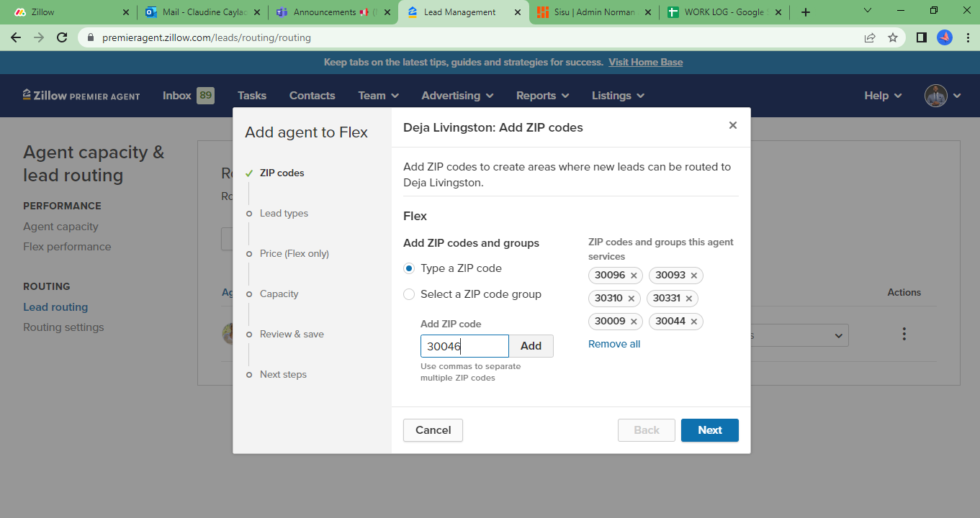Close the Sisu Admin tab
The image size is (980, 518).
648,12
